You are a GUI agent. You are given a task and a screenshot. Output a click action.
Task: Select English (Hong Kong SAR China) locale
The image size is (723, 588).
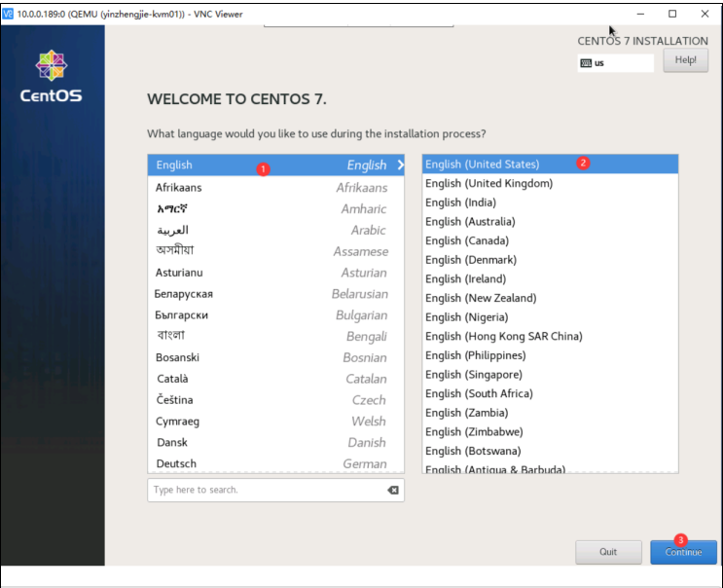550,337
